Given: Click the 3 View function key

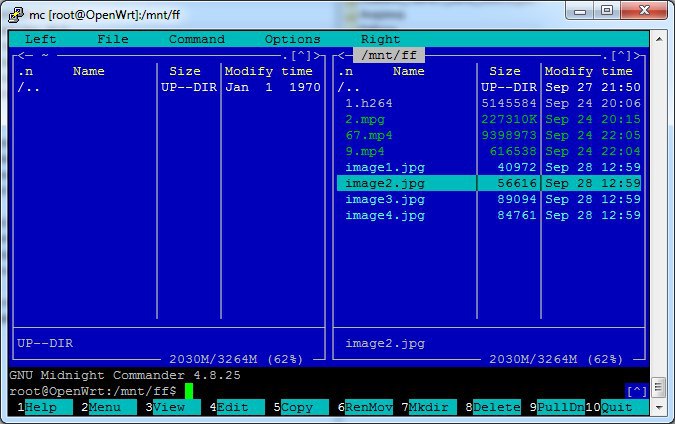Looking at the screenshot, I should click(173, 407).
